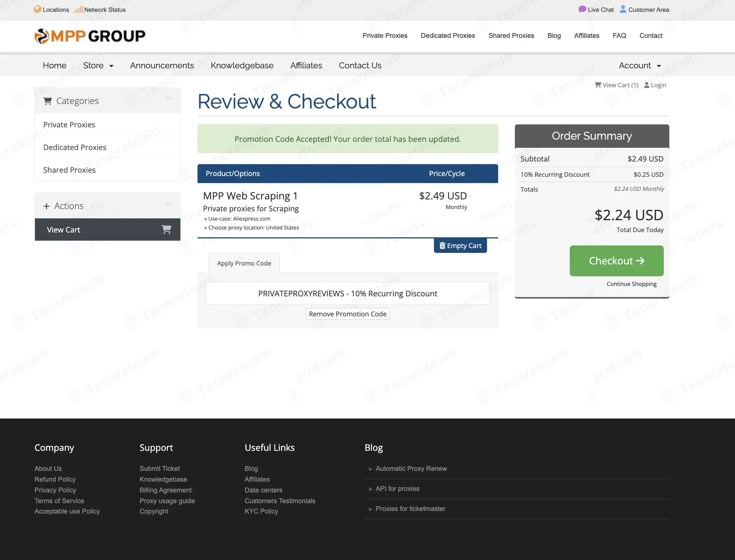Click View Cart (1) link

(617, 85)
